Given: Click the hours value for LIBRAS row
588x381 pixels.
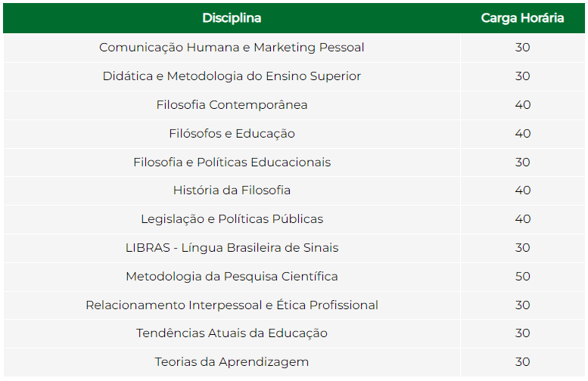Looking at the screenshot, I should (x=522, y=248).
